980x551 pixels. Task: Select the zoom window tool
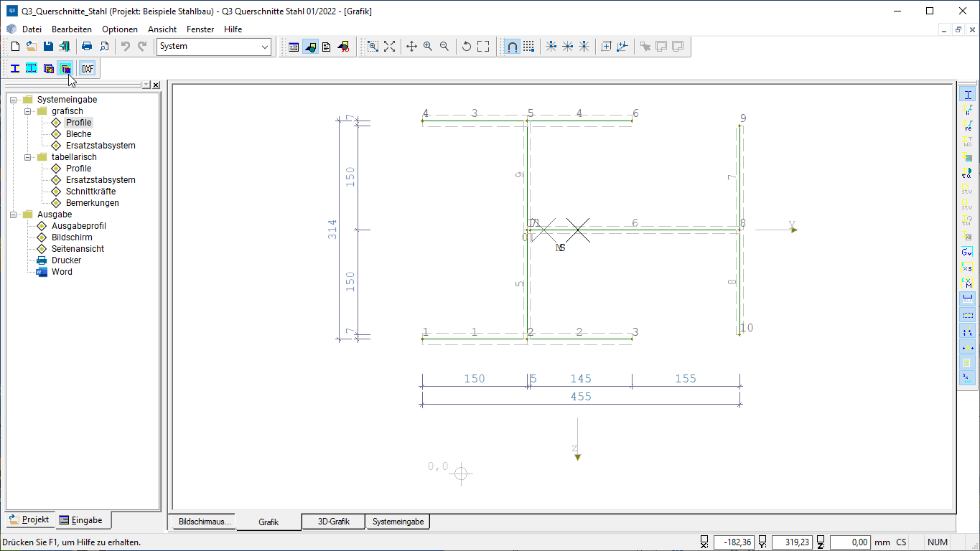(373, 46)
